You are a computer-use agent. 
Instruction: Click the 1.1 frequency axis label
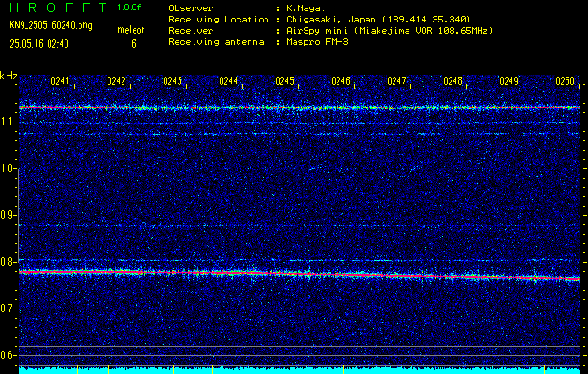point(7,122)
